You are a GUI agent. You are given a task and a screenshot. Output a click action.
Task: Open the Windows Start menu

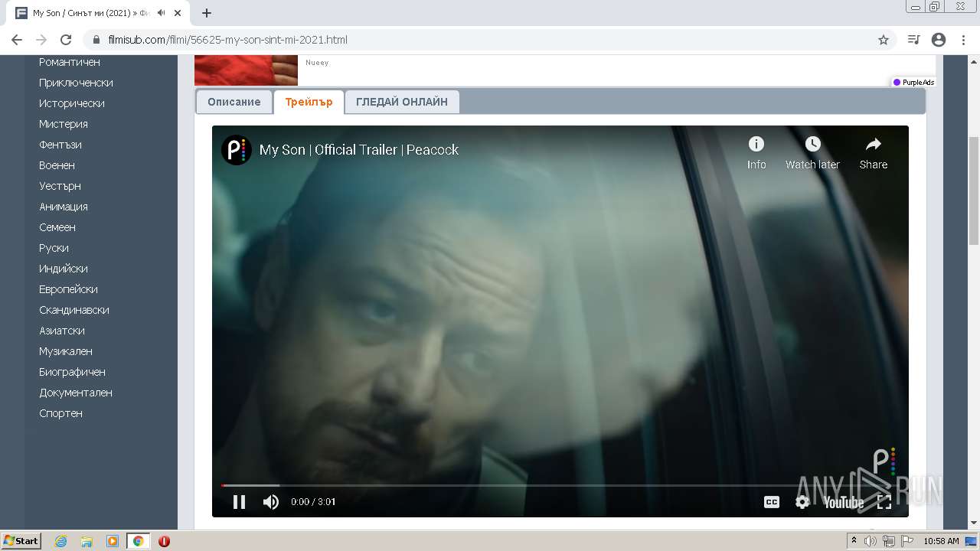coord(21,541)
